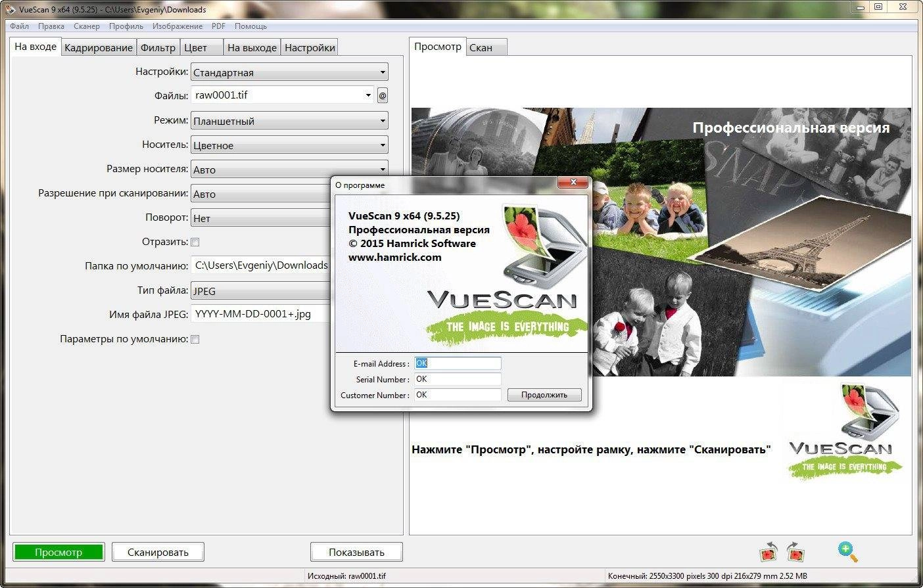Switch to the Скан tab
This screenshot has width=923, height=588.
[x=487, y=47]
